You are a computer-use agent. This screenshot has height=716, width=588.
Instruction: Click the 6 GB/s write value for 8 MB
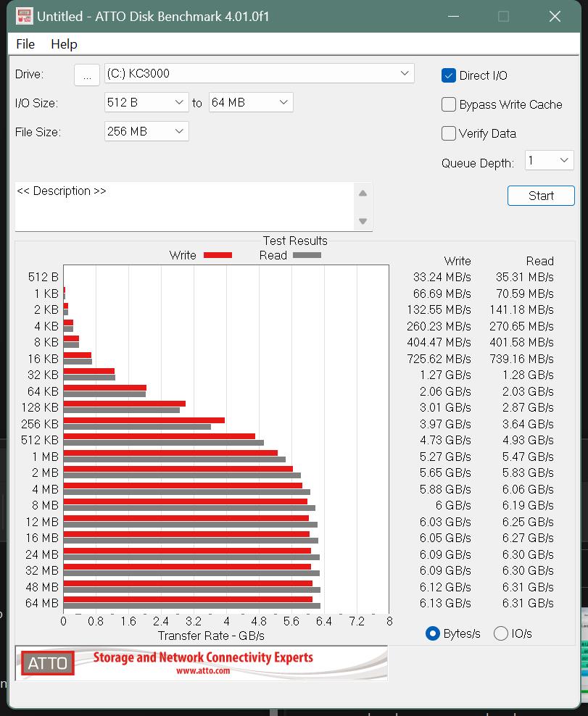[453, 506]
